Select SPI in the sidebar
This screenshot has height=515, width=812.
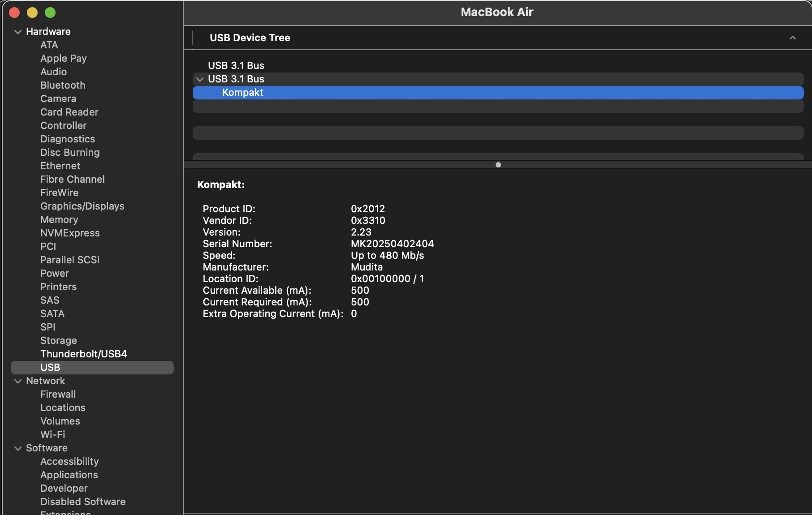click(48, 327)
